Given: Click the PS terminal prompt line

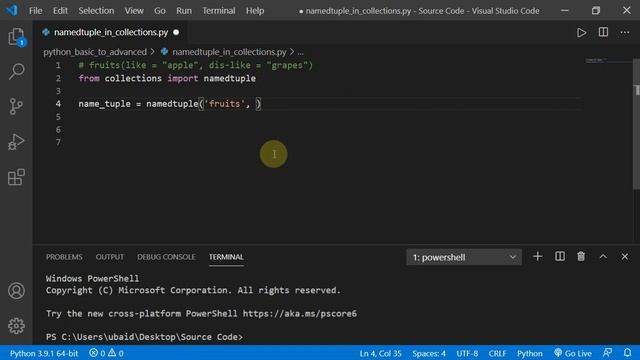Looking at the screenshot, I should [144, 337].
